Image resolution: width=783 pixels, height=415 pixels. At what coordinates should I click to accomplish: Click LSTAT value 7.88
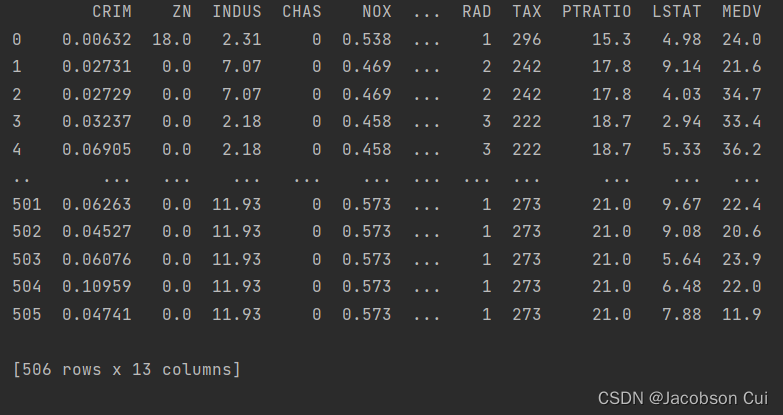point(681,314)
